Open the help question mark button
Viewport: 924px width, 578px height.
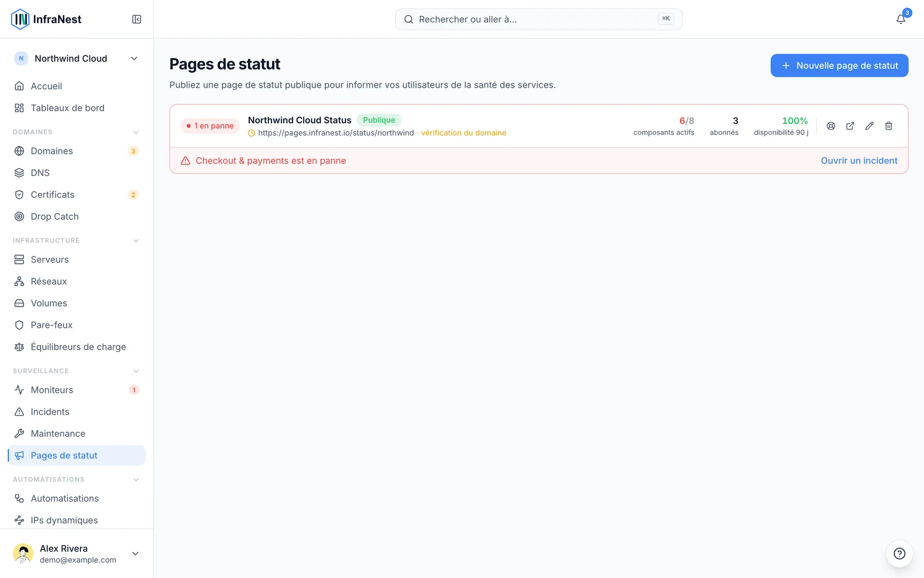[x=899, y=553]
